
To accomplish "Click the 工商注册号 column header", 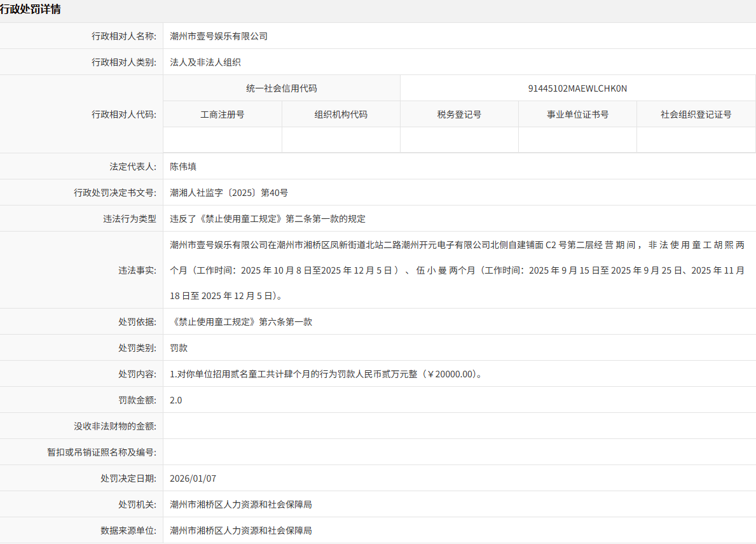I will pos(222,114).
